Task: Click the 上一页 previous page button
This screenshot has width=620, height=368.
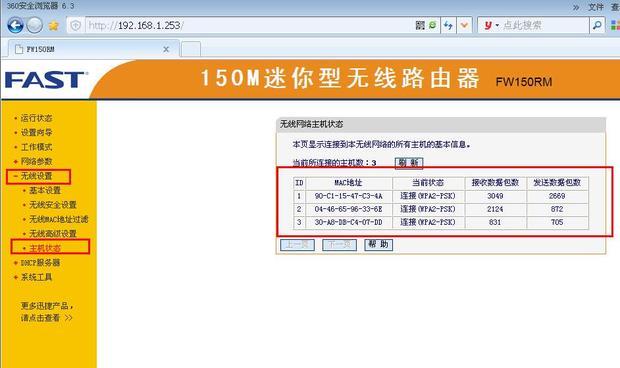Action: 297,245
